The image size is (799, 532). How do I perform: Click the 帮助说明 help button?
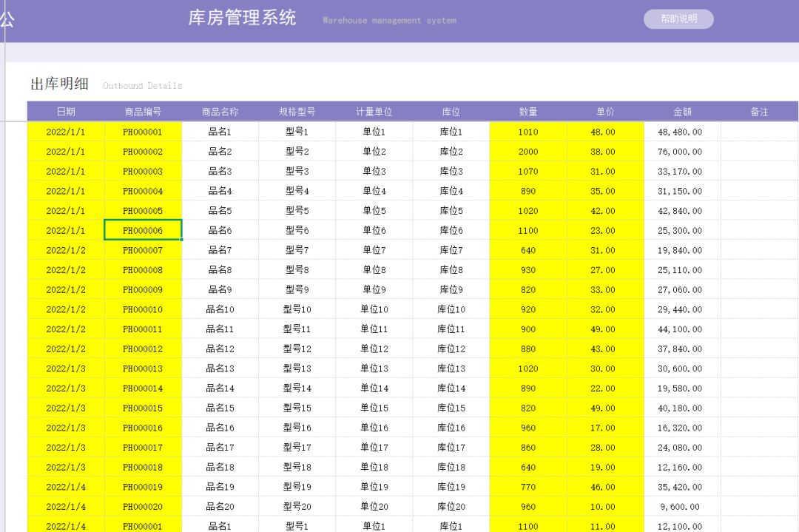[x=678, y=19]
